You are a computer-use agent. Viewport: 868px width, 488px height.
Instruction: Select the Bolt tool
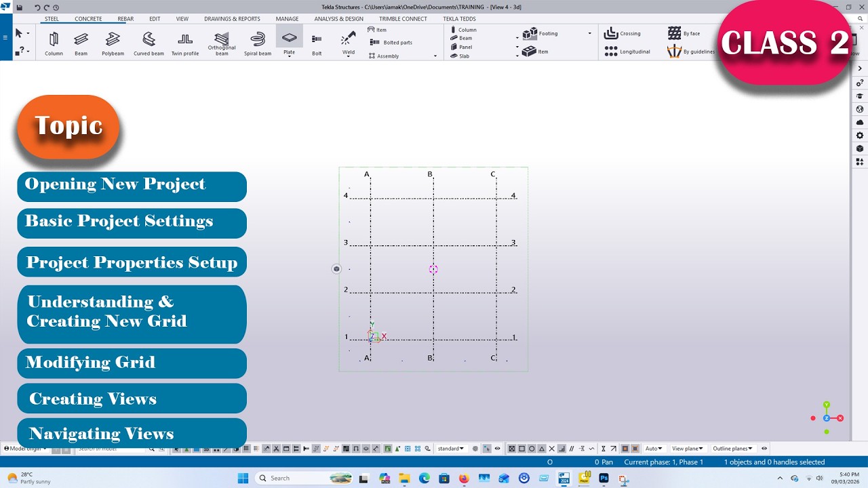[317, 43]
